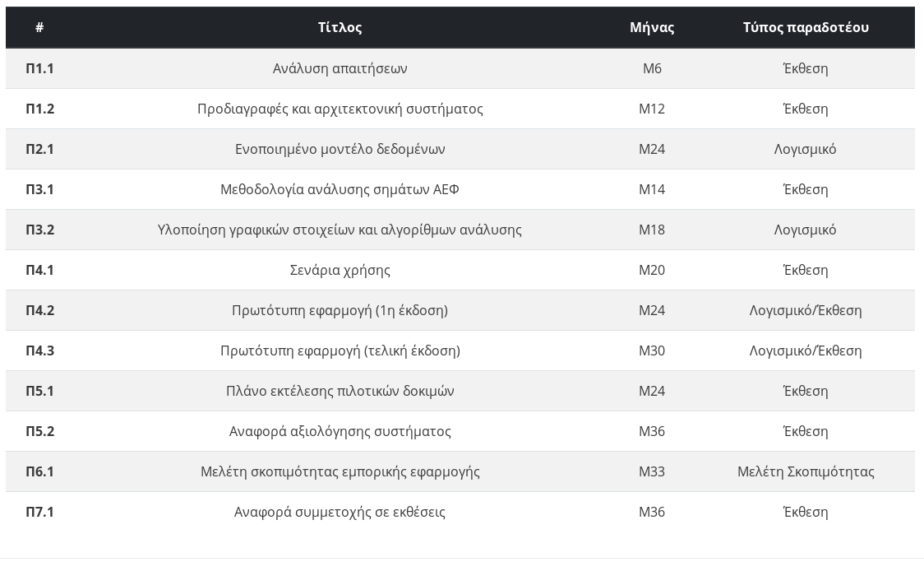This screenshot has height=571, width=924.
Task: Click the M30 month cell
Action: (x=652, y=350)
